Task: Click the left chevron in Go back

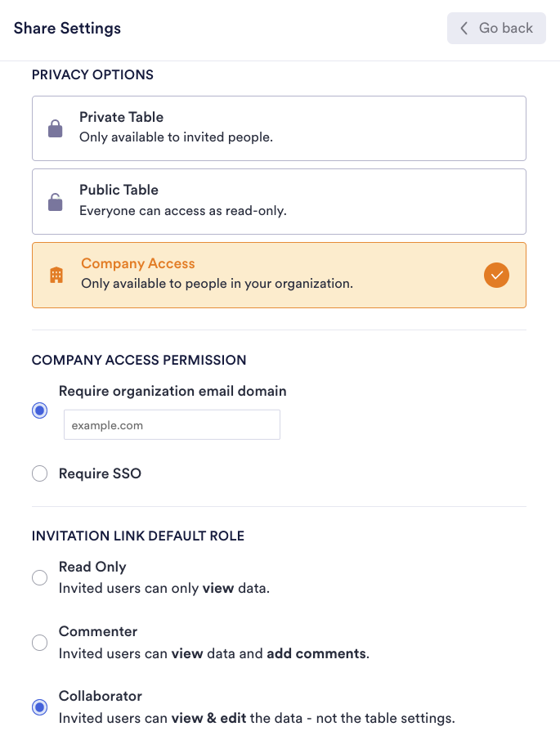Action: [464, 28]
